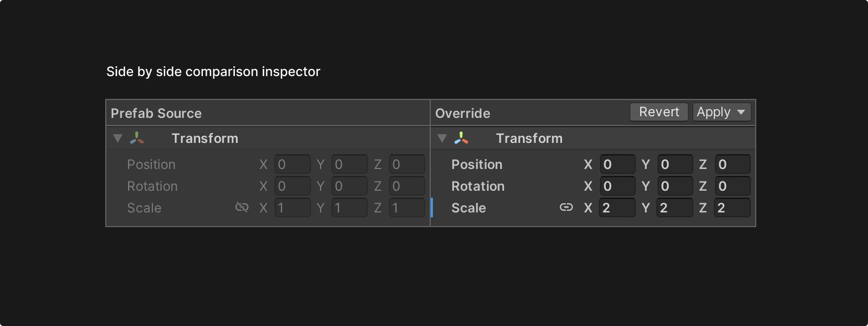Toggle the Override Scale proportions link icon
The image size is (868, 326).
click(x=566, y=208)
